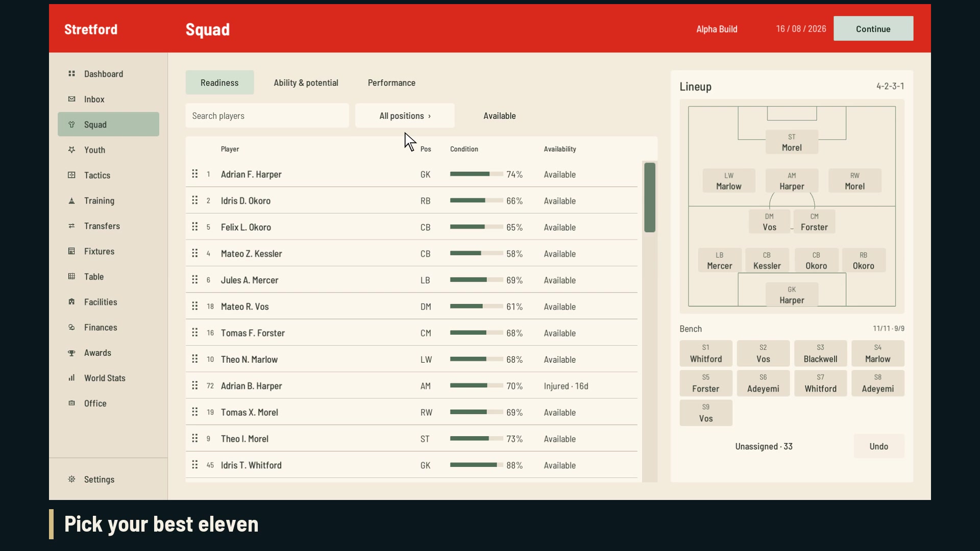
Task: Click the RW Morel lineup slot
Action: click(854, 181)
